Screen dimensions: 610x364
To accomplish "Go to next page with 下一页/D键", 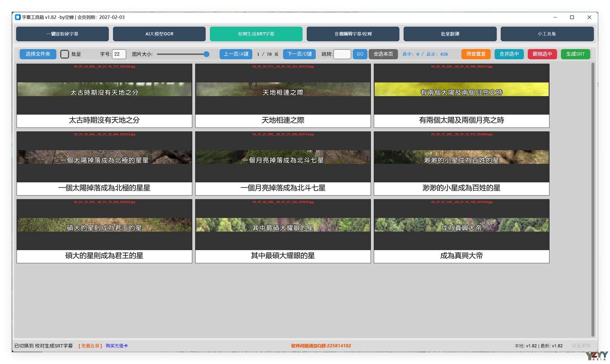I will 299,54.
